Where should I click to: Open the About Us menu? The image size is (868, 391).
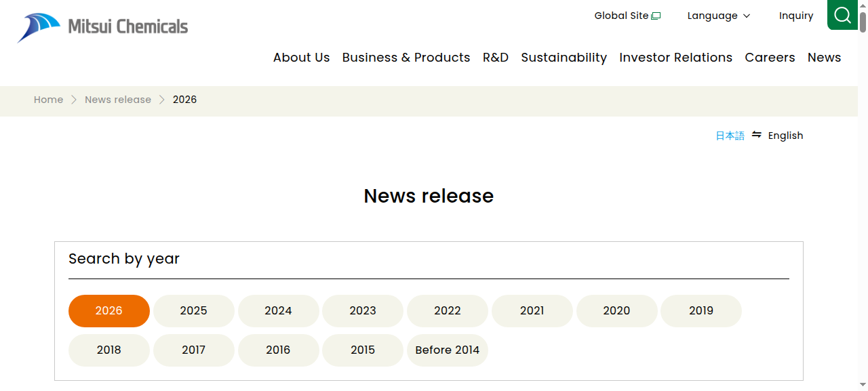coord(302,58)
